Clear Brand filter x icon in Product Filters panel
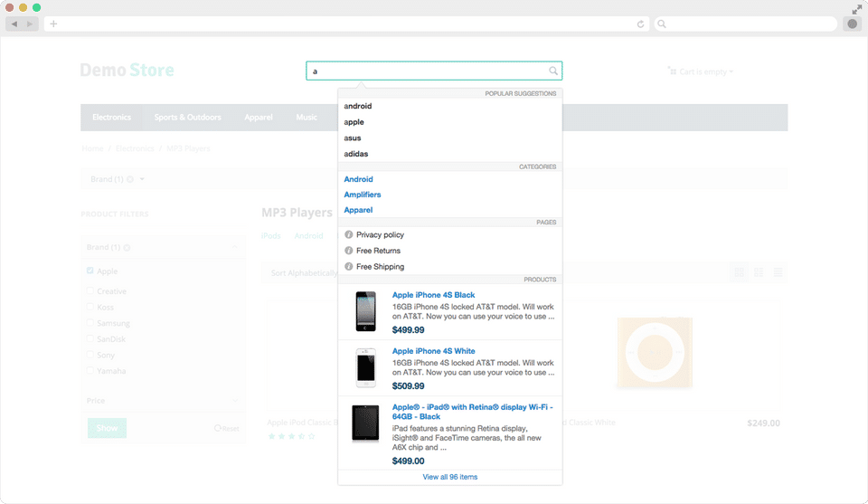868x504 pixels. coord(127,248)
